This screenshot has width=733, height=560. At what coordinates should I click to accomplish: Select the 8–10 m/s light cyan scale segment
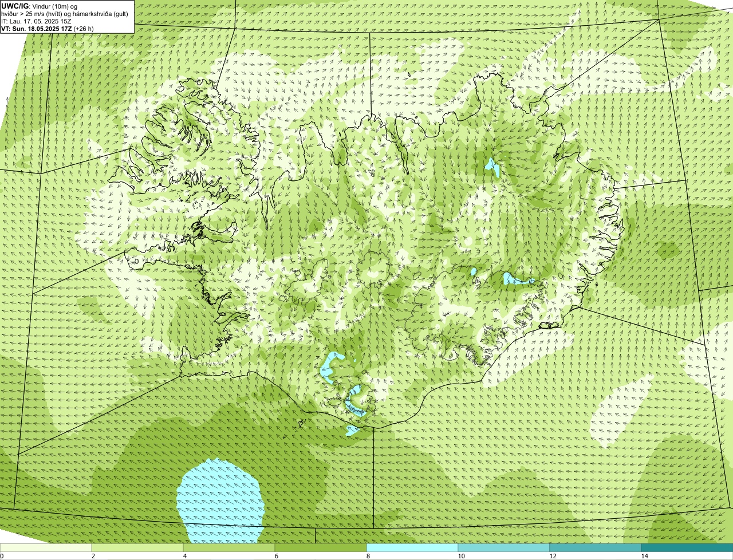tap(412, 547)
